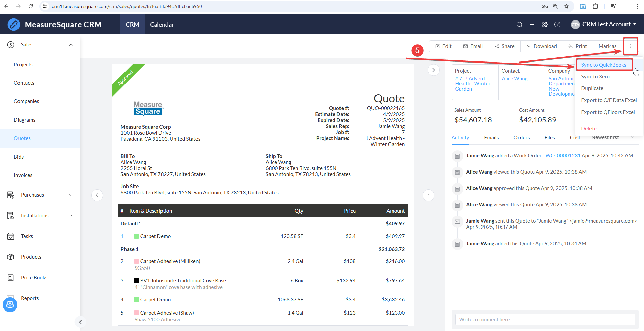Reload the page with browser refresh
Image resolution: width=644 pixels, height=331 pixels.
[x=31, y=6]
